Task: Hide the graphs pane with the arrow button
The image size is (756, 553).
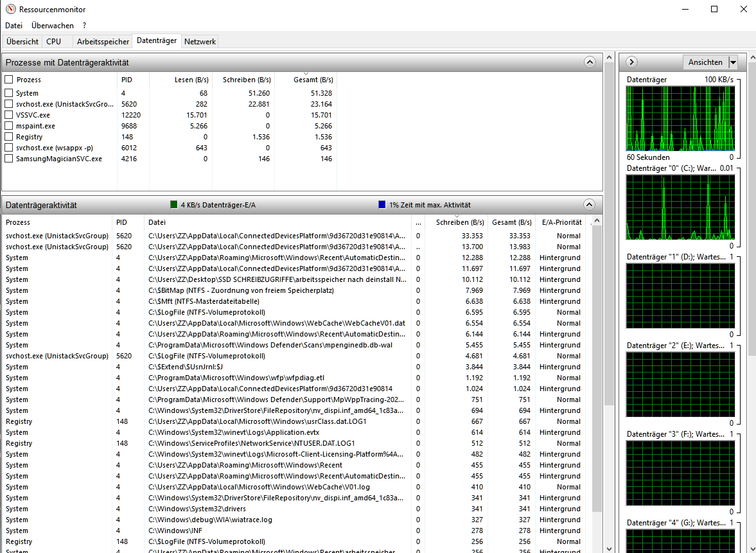Action: 631,62
